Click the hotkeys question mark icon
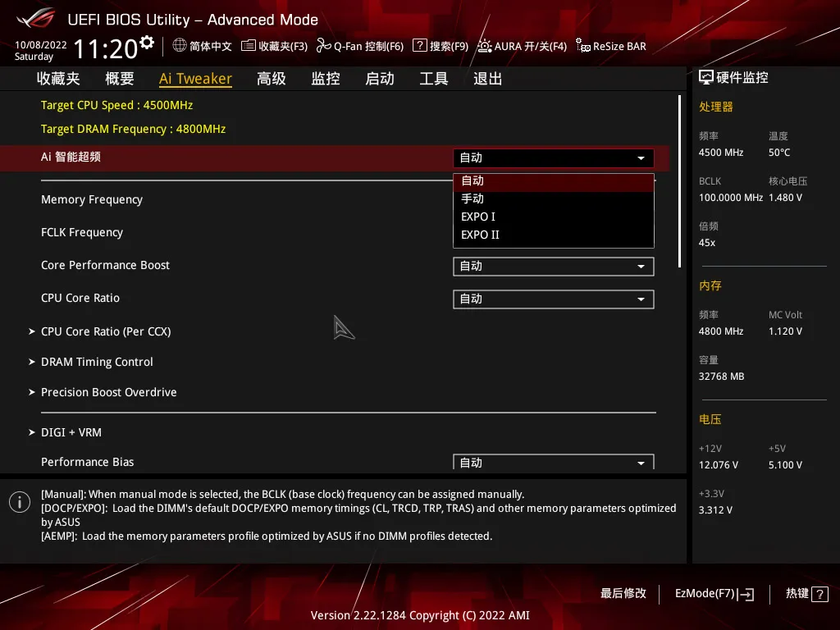Screen dimensions: 840x630 [x=819, y=594]
